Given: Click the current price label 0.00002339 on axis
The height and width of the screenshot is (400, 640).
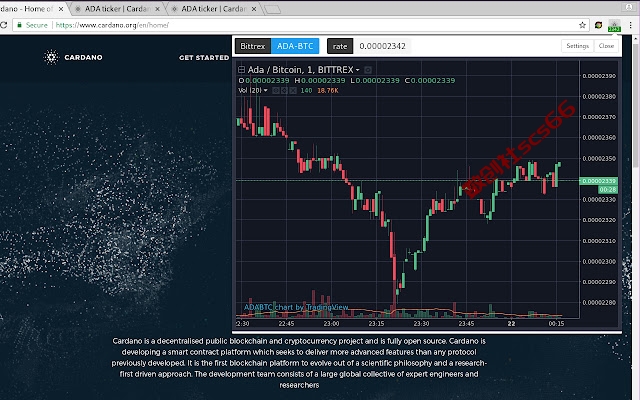Looking at the screenshot, I should pos(599,181).
